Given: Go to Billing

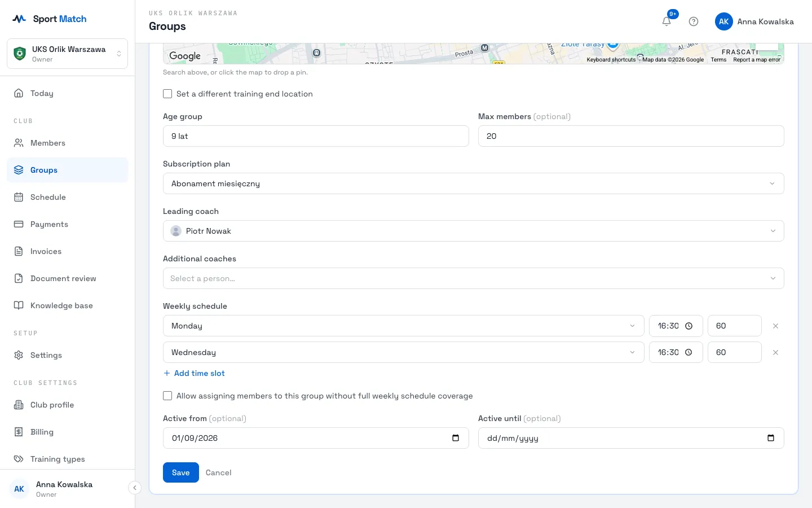Looking at the screenshot, I should point(68,432).
